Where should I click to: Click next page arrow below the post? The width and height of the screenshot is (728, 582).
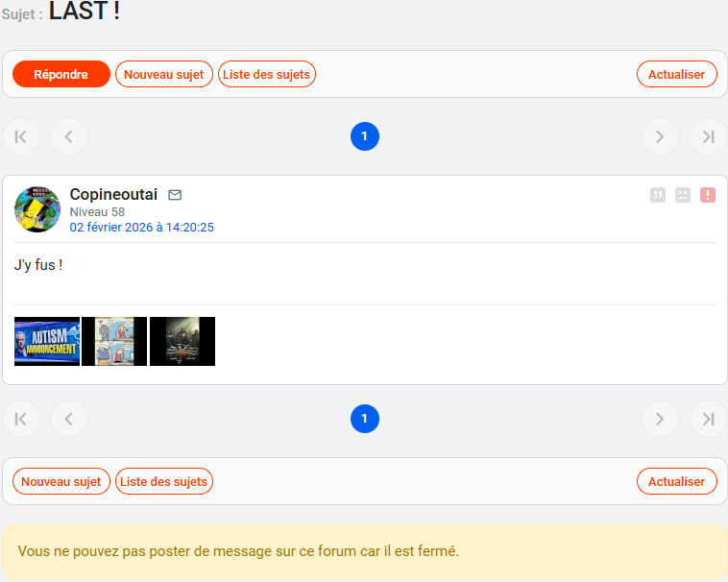coord(660,419)
